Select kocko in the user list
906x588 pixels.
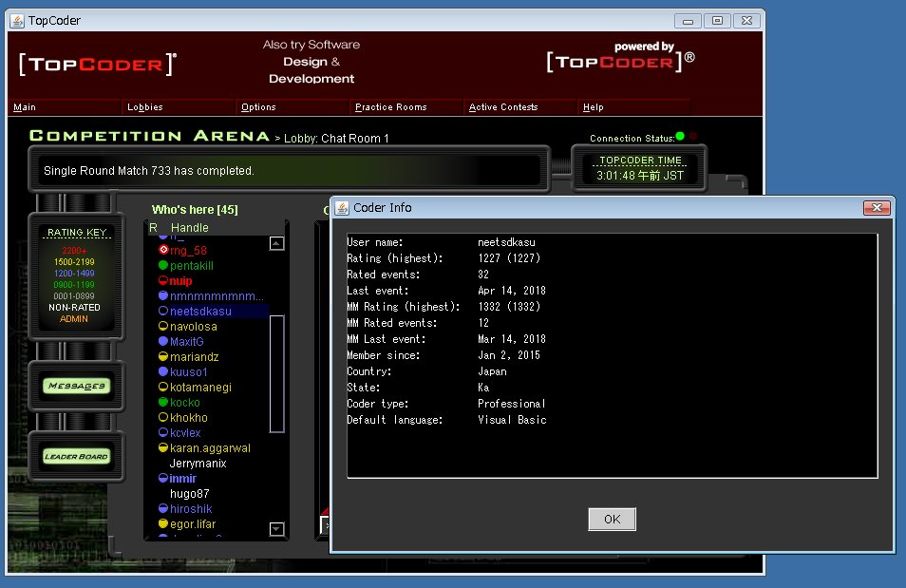[185, 403]
